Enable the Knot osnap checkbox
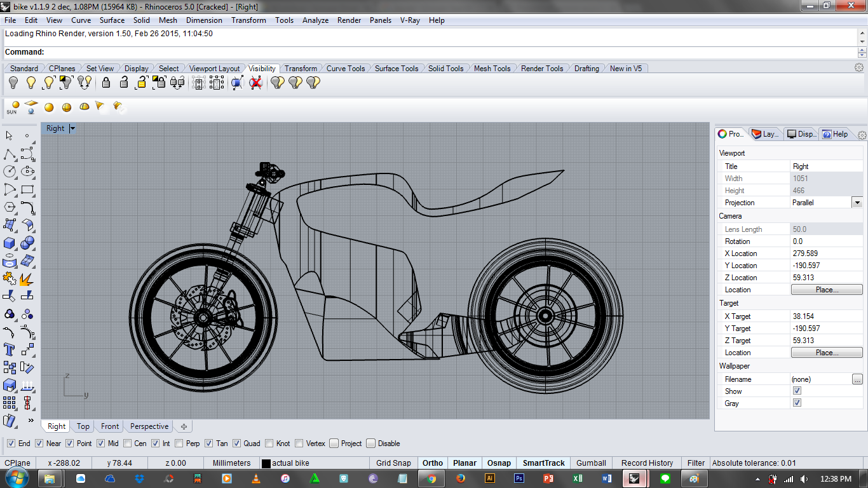Image resolution: width=868 pixels, height=488 pixels. [269, 444]
